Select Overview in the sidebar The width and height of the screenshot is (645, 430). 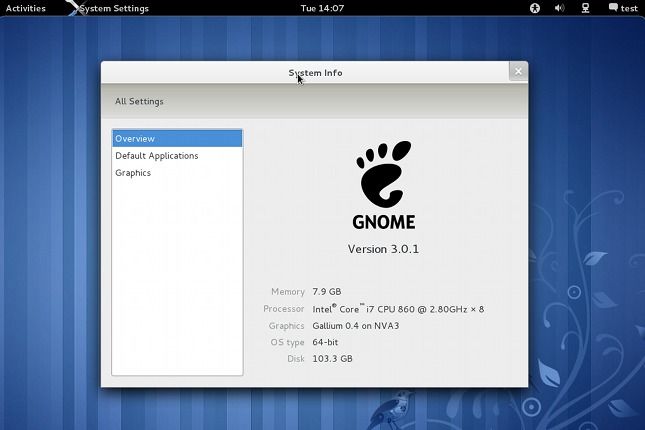[x=177, y=139]
